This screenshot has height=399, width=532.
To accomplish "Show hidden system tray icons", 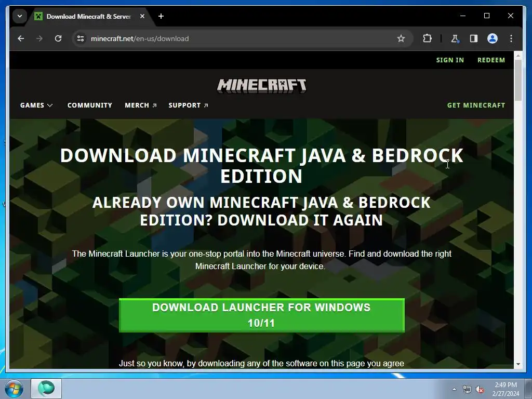I will (454, 389).
